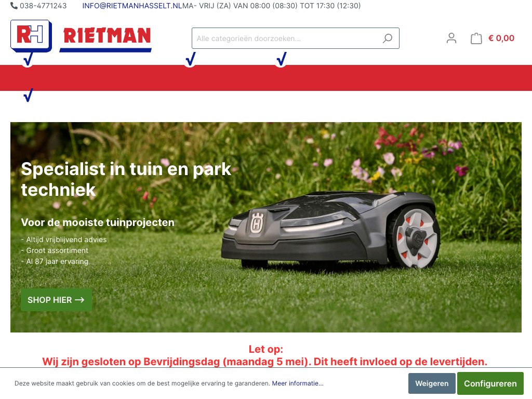
Task: Click the red navigation bar
Action: point(266,78)
